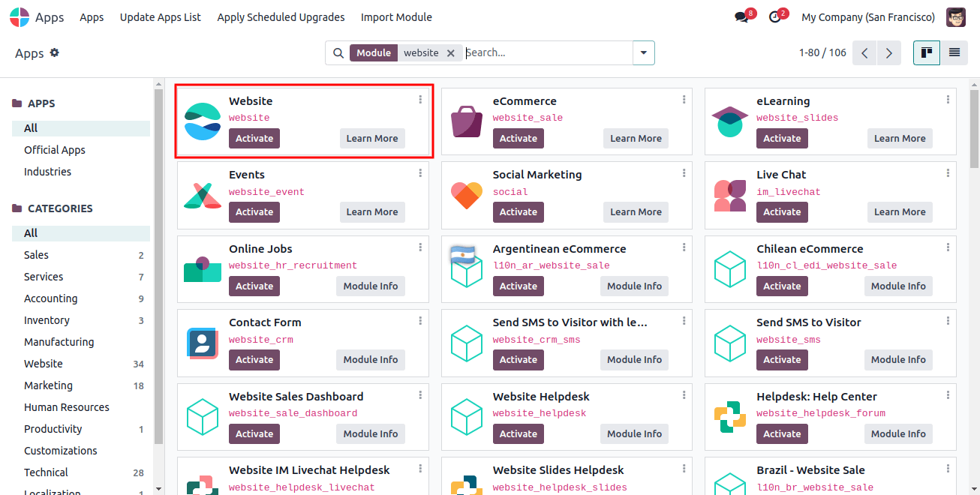Open the conversations chat bubble icon
The width and height of the screenshot is (980, 495).
pos(742,17)
